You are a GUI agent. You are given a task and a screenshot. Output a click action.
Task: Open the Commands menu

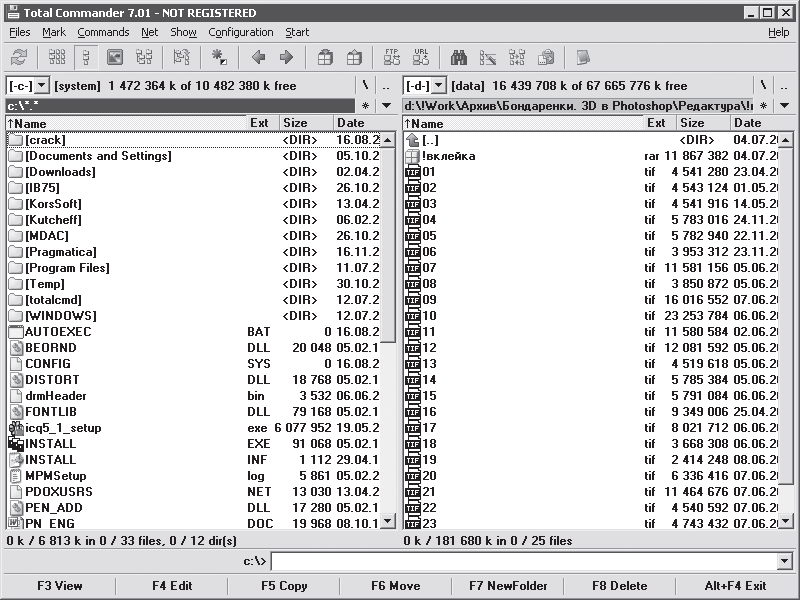tap(103, 32)
